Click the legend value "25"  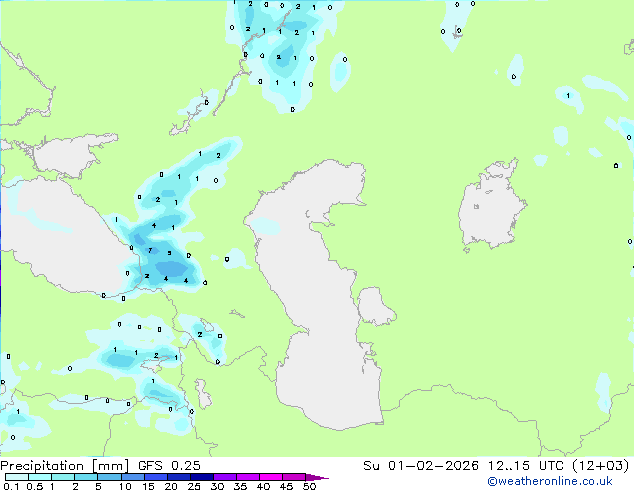coord(194,486)
